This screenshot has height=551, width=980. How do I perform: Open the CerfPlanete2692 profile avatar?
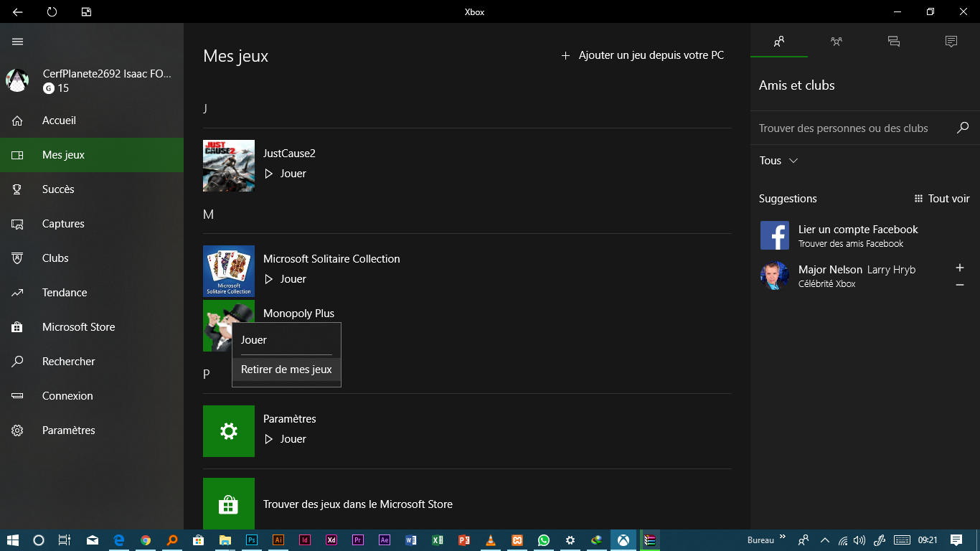coord(17,80)
